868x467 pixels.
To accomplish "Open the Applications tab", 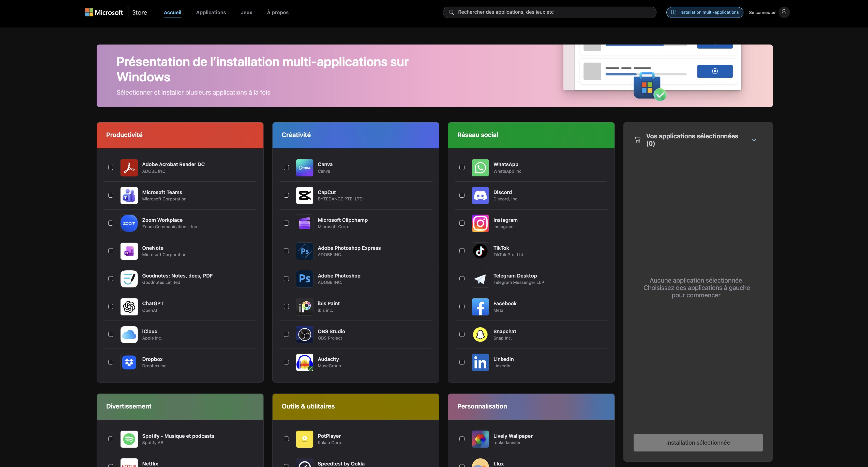I will point(211,12).
